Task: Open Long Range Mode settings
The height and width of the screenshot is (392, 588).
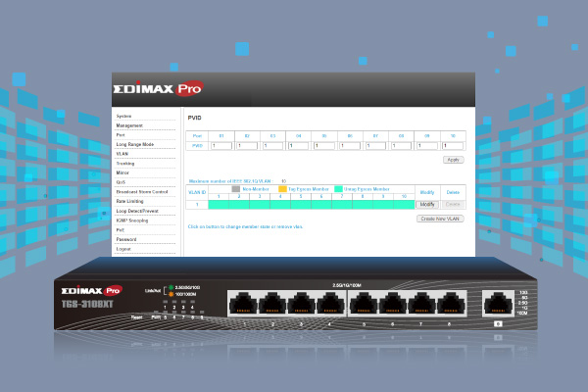Action: pos(134,144)
